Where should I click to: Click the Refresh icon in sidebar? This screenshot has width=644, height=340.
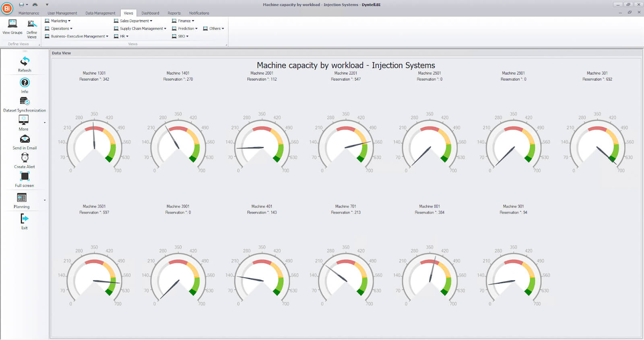[25, 61]
